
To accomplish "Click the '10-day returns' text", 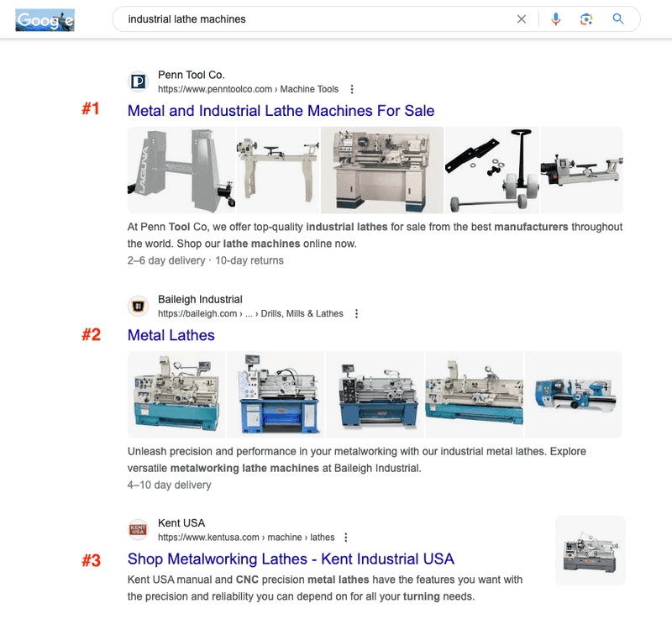I will click(x=249, y=260).
